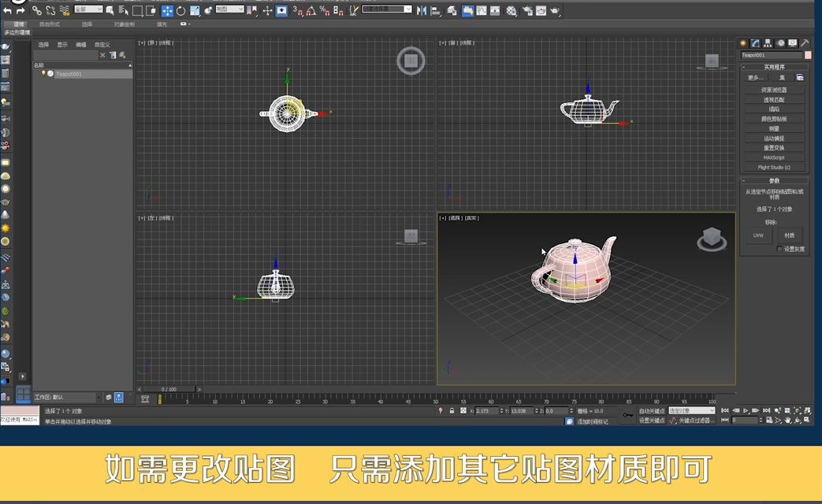Click the Mirror tool icon
The image size is (822, 504).
point(421,10)
